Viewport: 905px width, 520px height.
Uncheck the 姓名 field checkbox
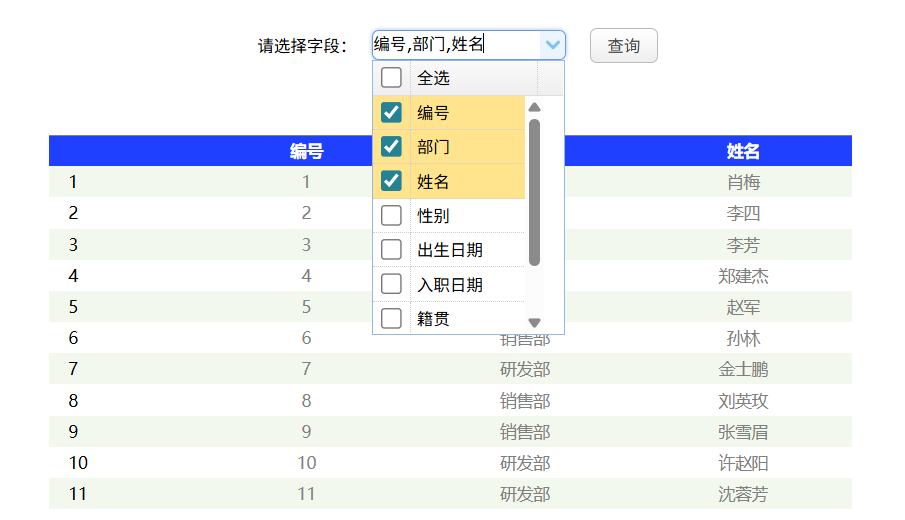coord(391,181)
